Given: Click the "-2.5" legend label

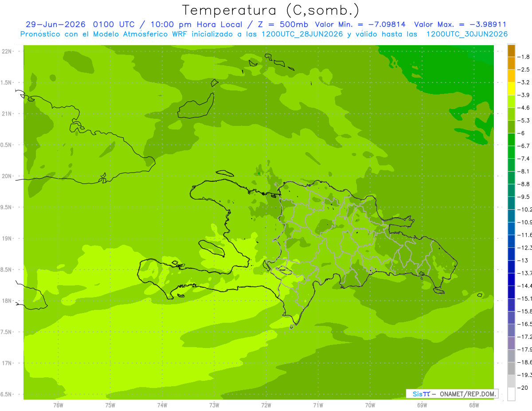Looking at the screenshot, I should click(524, 70).
